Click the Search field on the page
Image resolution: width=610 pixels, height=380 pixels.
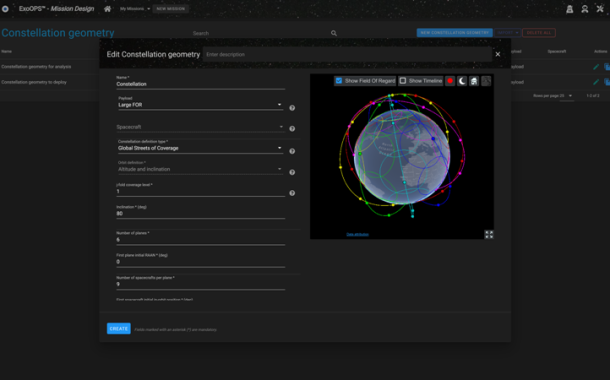(x=261, y=33)
